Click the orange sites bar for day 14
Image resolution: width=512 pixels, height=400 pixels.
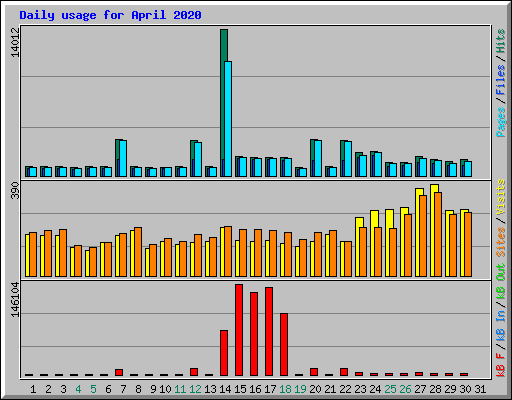[228, 251]
